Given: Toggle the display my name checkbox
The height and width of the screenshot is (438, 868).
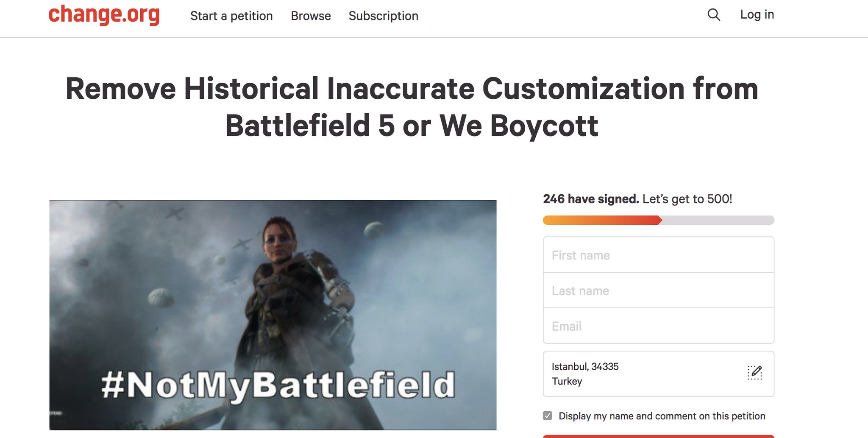Looking at the screenshot, I should (x=548, y=416).
